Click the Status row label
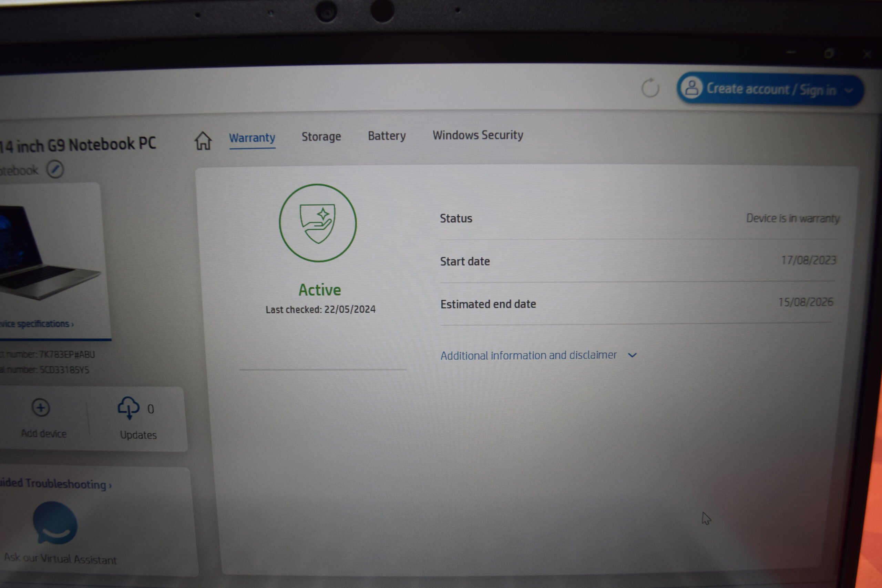This screenshot has height=588, width=882. coord(456,218)
